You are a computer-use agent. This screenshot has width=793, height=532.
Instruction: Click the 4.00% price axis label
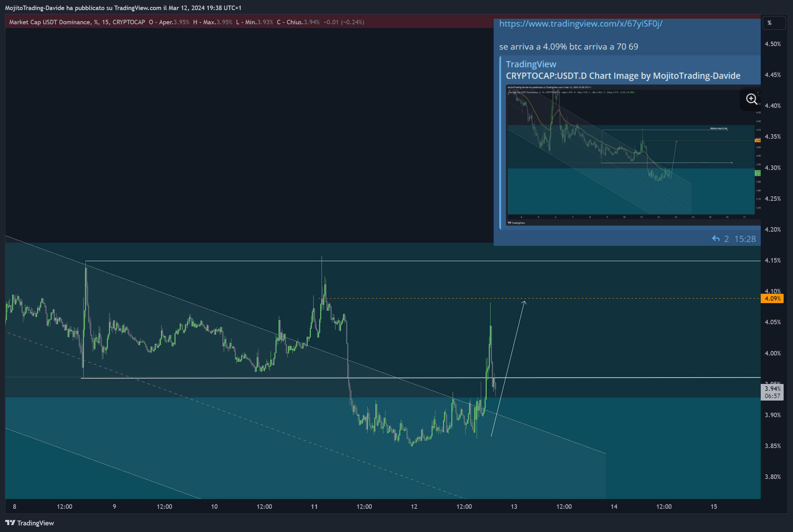click(773, 353)
